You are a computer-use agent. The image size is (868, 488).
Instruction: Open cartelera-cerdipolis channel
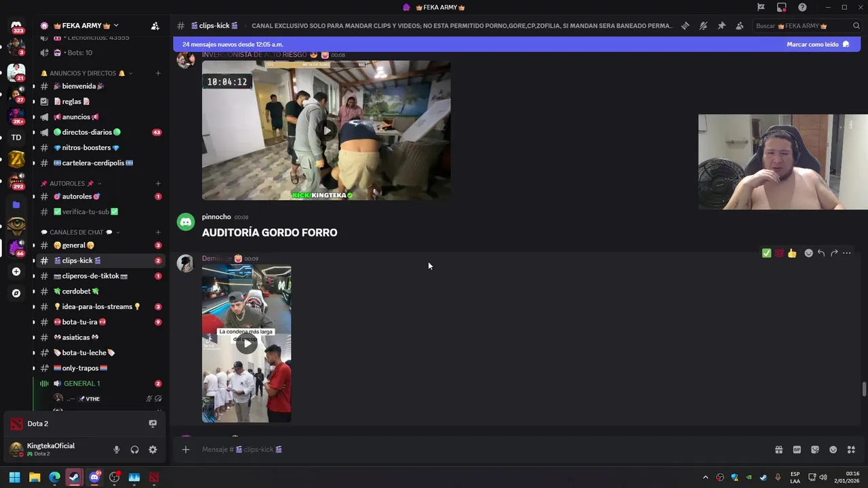click(99, 163)
